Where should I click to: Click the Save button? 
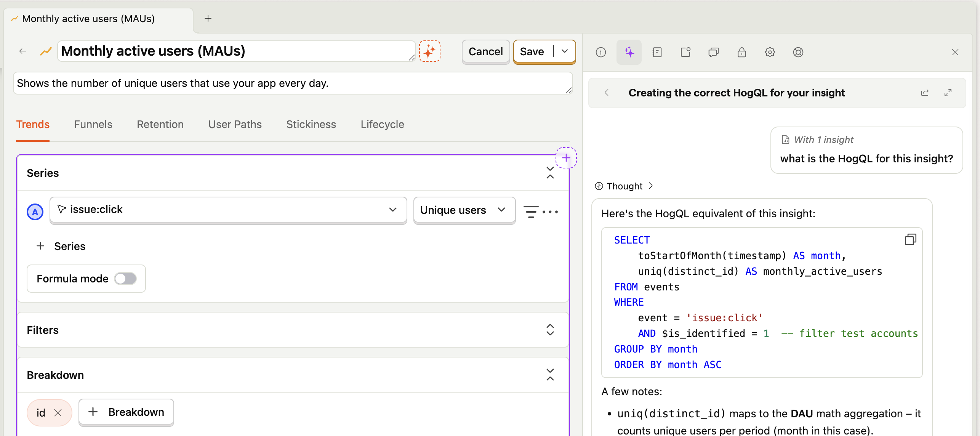coord(532,51)
